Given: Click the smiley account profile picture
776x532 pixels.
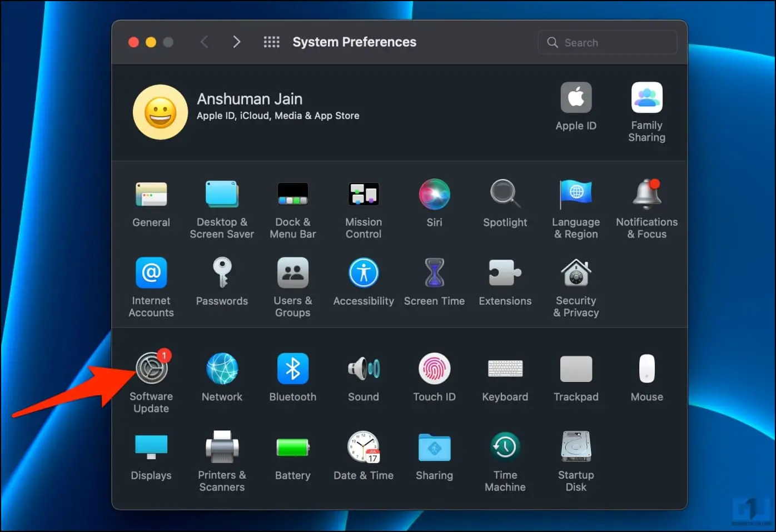Looking at the screenshot, I should pyautogui.click(x=160, y=112).
